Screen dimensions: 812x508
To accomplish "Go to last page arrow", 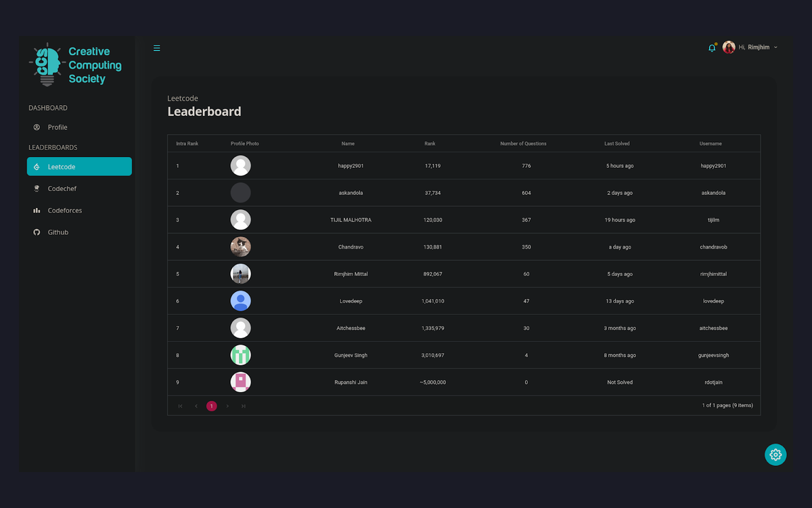I will tap(244, 406).
